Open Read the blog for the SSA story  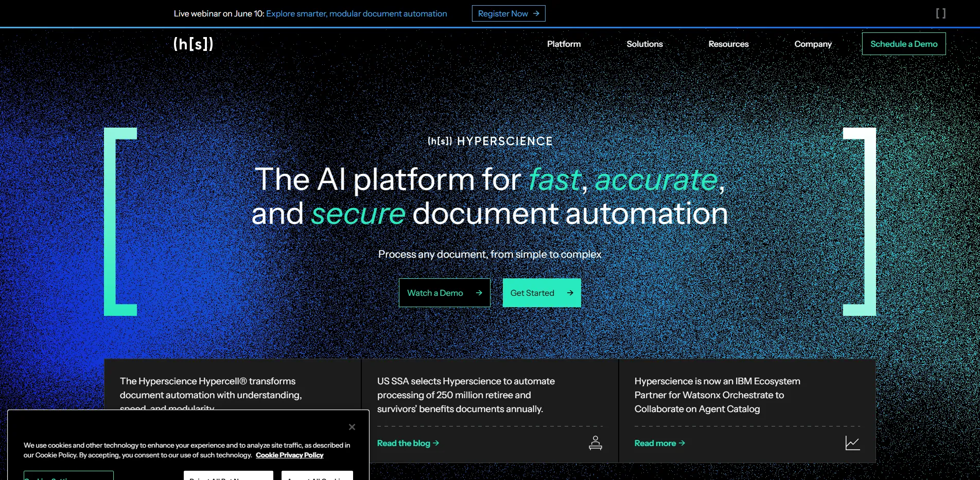pyautogui.click(x=403, y=443)
